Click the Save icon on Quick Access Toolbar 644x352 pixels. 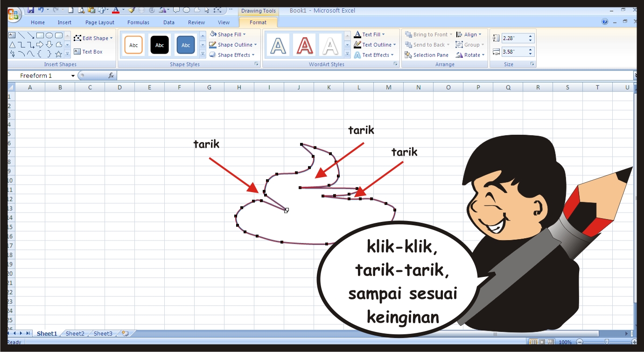click(x=31, y=10)
